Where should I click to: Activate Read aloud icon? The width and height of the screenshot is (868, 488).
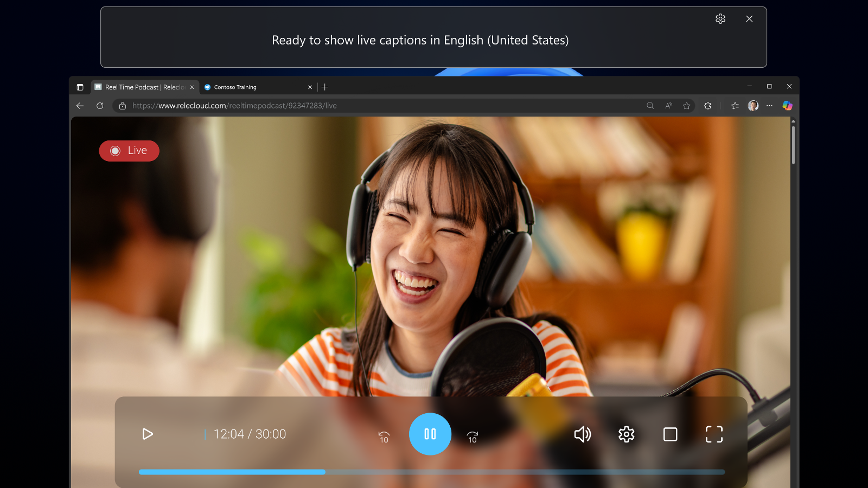point(668,106)
